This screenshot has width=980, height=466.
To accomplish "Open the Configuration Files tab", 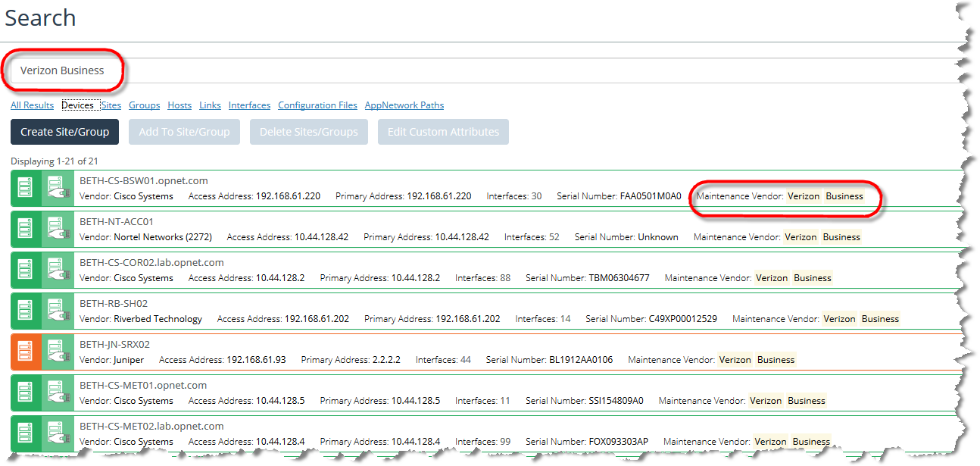I will pos(317,105).
